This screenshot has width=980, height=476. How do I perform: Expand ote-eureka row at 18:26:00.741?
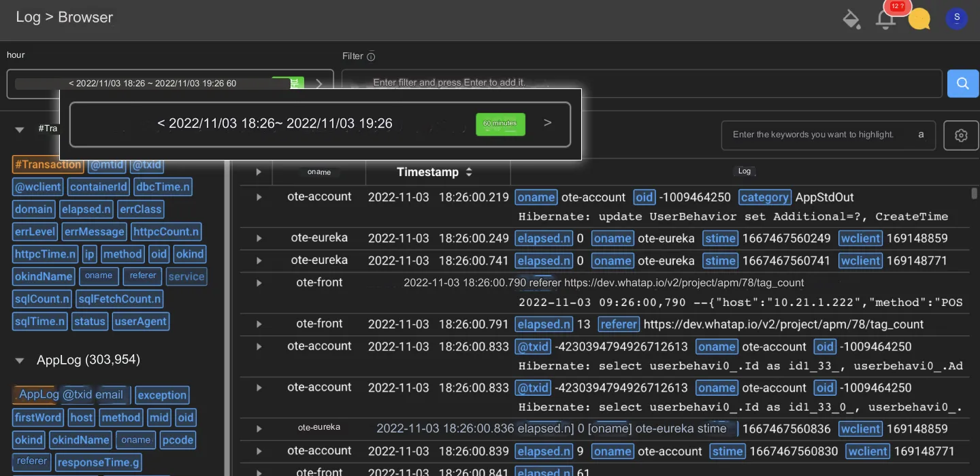[x=259, y=260]
